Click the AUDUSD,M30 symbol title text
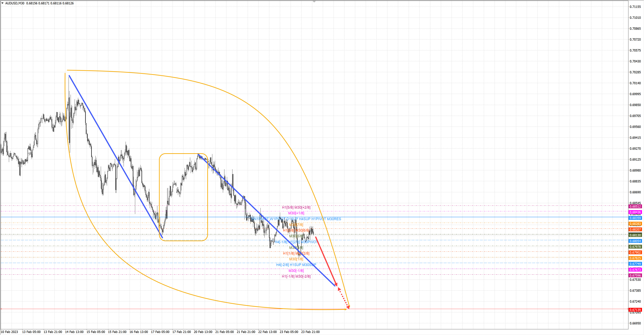This screenshot has height=335, width=644. coord(15,3)
